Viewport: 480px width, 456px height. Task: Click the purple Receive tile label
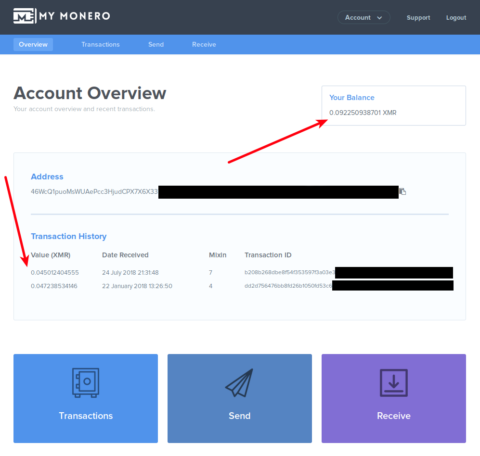point(394,416)
